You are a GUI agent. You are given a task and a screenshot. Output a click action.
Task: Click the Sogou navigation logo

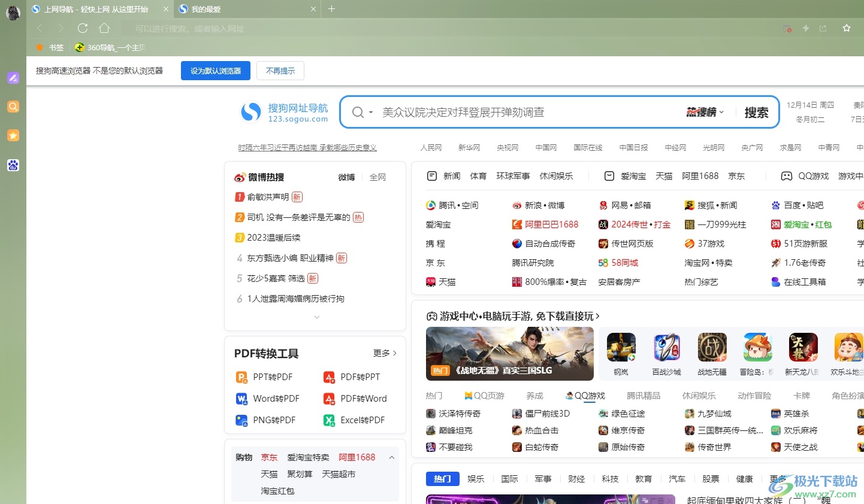[285, 112]
